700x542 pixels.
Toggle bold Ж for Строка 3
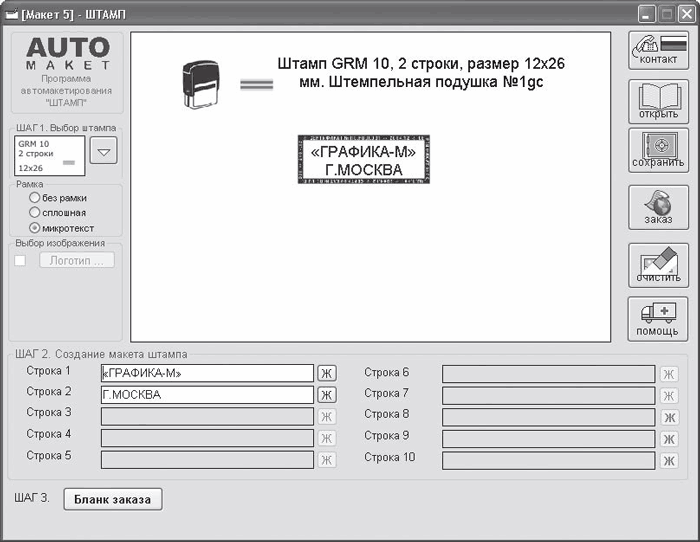point(327,417)
